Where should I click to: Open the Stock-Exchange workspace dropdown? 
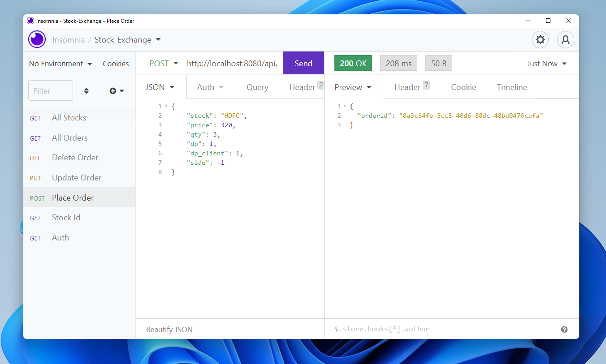(x=128, y=40)
